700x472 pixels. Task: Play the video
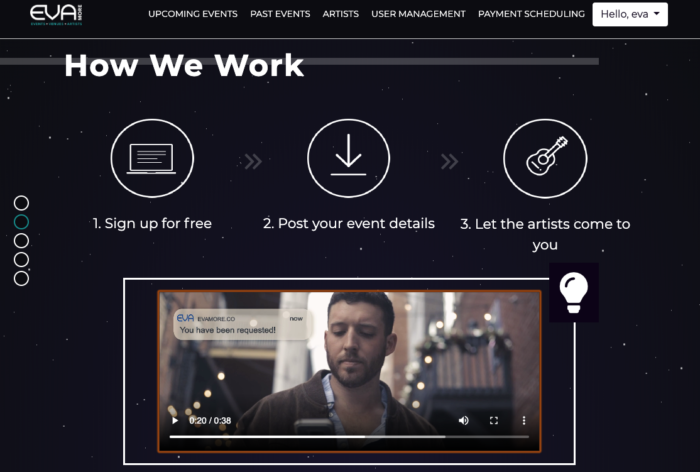(175, 420)
